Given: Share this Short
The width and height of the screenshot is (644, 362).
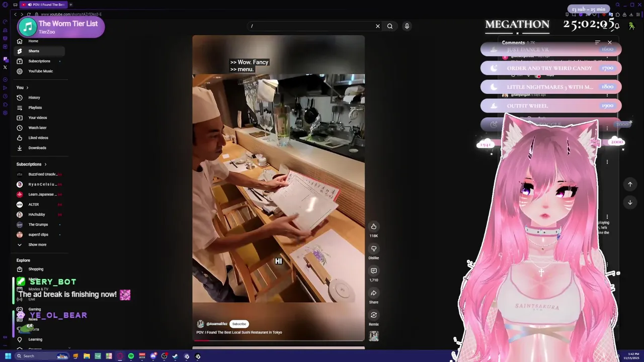Looking at the screenshot, I should [x=374, y=293].
